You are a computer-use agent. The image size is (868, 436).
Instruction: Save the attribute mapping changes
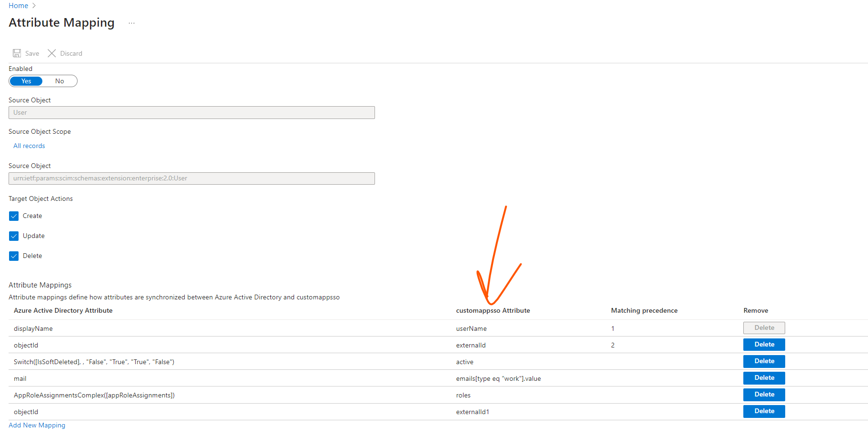point(26,53)
